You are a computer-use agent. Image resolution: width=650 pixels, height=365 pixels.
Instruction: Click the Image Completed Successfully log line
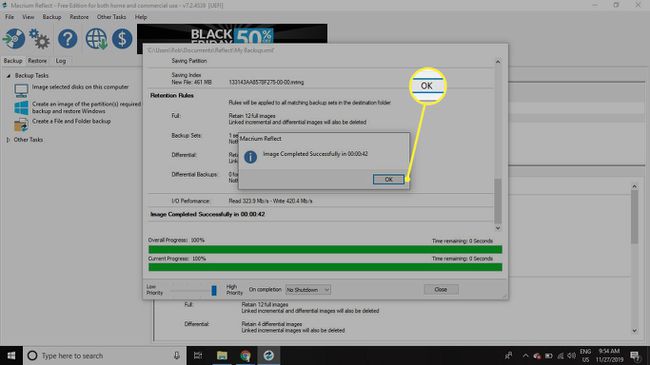[207, 214]
